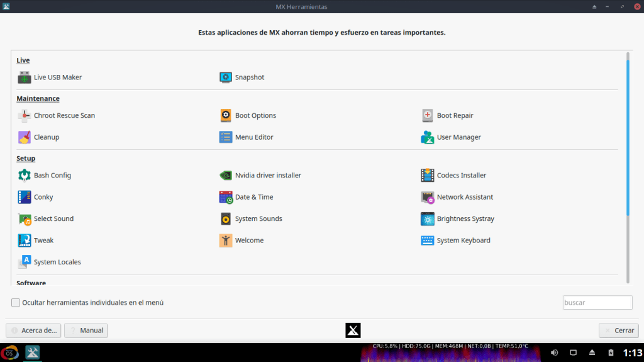644x362 pixels.
Task: Click the System Keyboard icon
Action: (428, 240)
